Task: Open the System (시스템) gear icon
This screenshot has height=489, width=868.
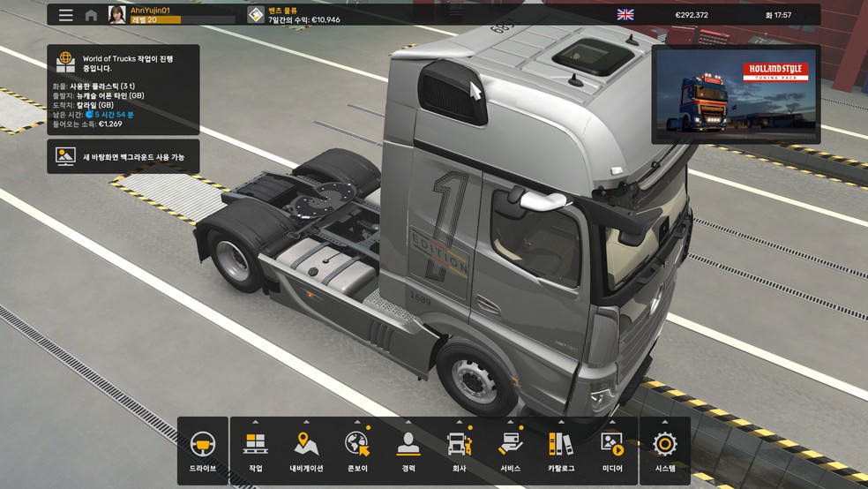Action: (x=665, y=444)
